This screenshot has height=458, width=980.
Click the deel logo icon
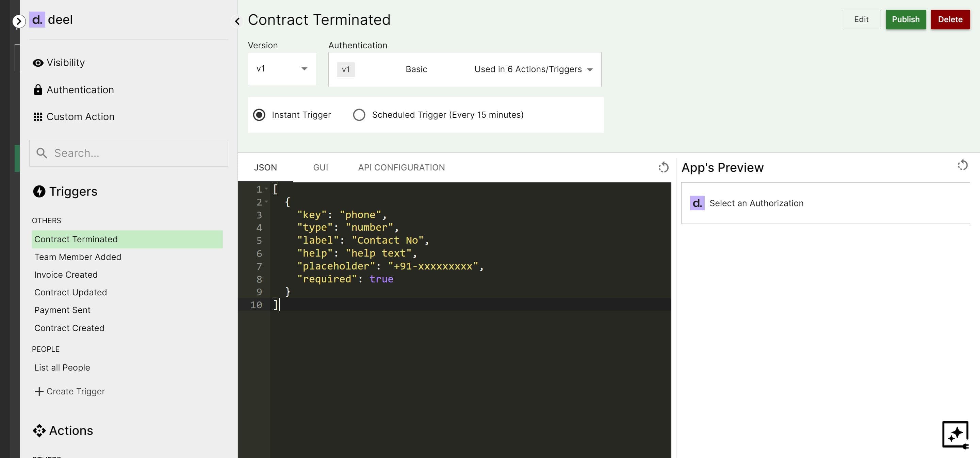pos(37,19)
